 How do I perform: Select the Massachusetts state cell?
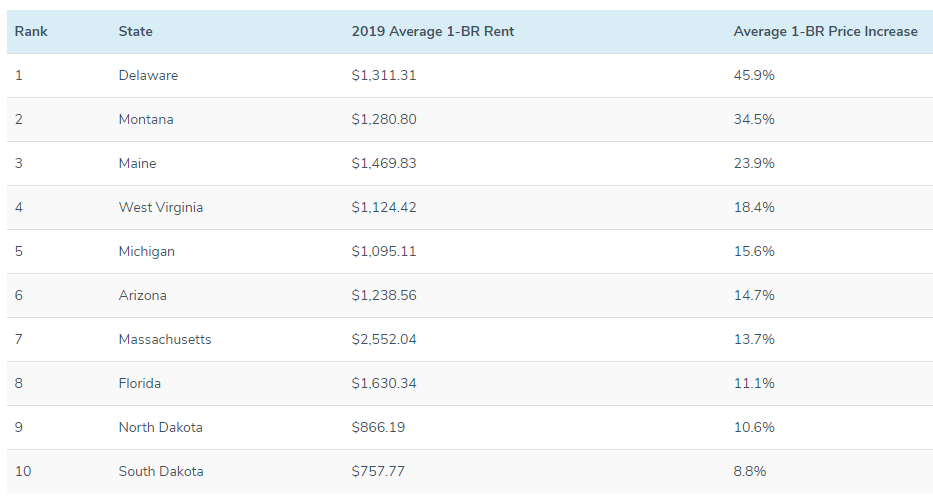(x=165, y=339)
